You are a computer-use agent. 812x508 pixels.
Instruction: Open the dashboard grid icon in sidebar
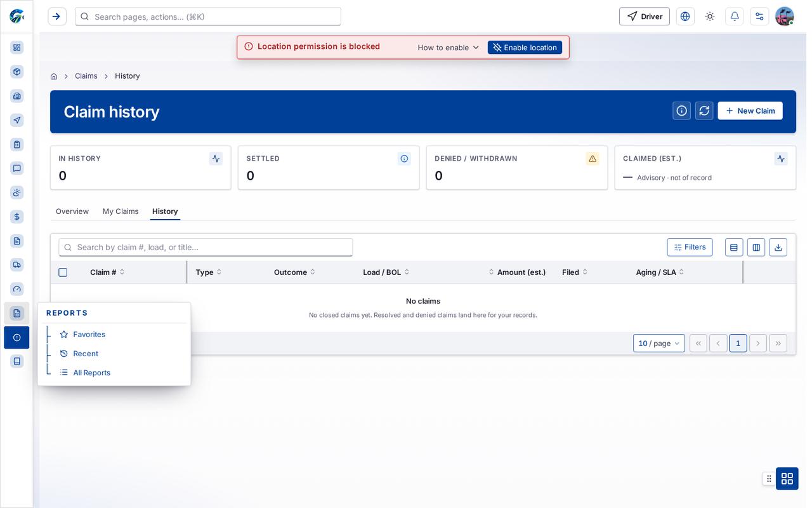pyautogui.click(x=17, y=48)
